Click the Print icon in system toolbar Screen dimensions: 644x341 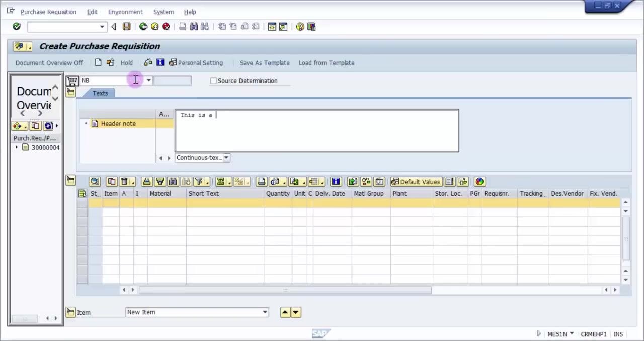click(183, 27)
